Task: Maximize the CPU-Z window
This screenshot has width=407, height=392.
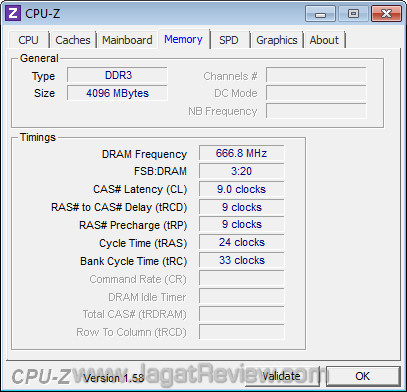Action: coord(353,14)
